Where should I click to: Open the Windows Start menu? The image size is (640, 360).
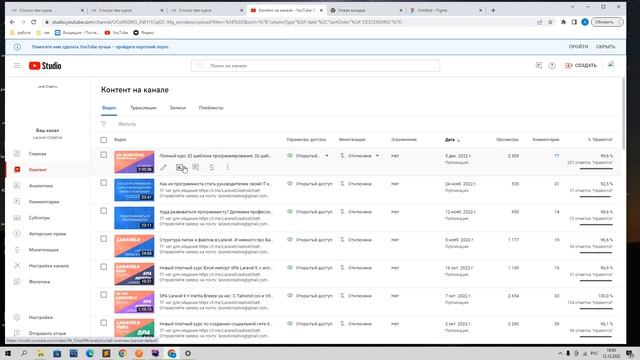tap(8, 353)
